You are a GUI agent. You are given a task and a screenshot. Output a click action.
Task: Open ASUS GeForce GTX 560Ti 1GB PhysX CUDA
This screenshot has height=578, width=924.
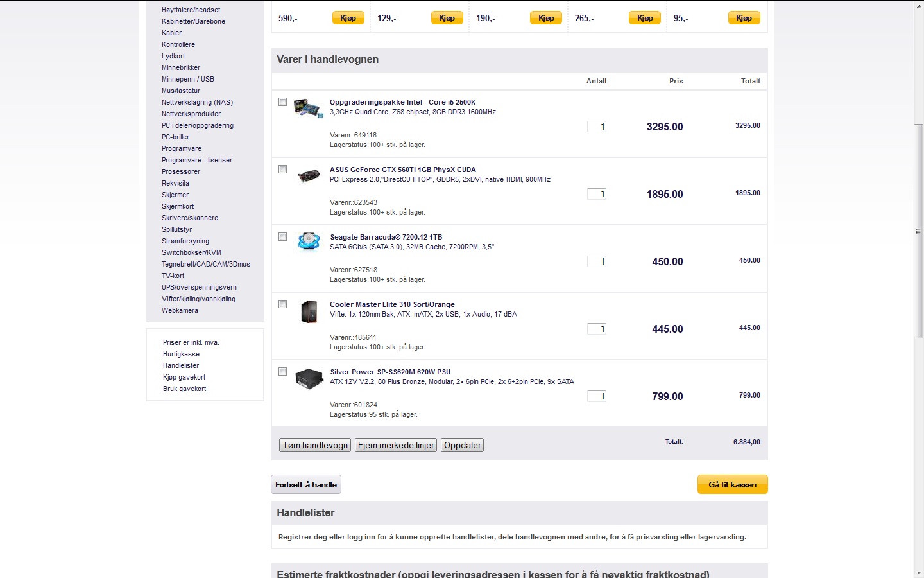click(403, 170)
